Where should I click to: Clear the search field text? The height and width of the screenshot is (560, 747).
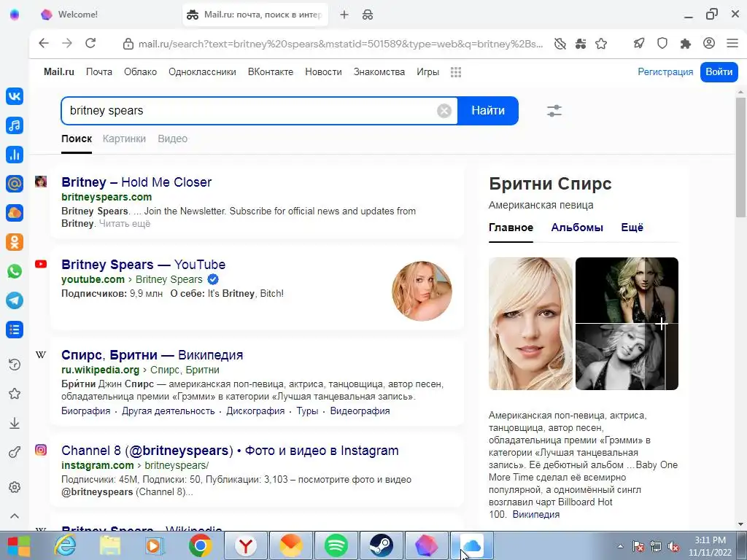point(444,111)
